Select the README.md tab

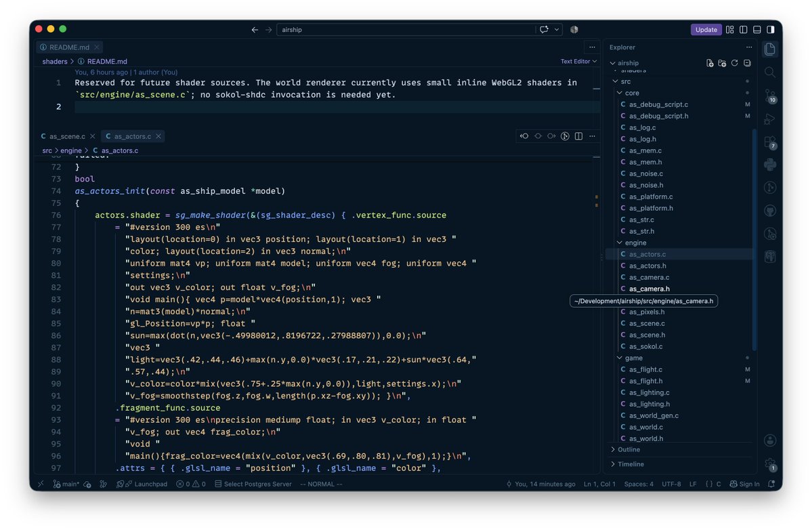(69, 47)
